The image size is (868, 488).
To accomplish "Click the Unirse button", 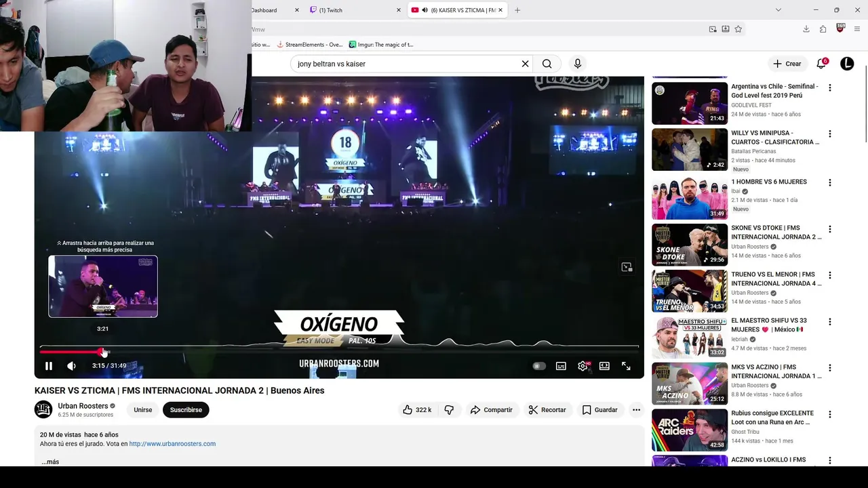I will [143, 410].
